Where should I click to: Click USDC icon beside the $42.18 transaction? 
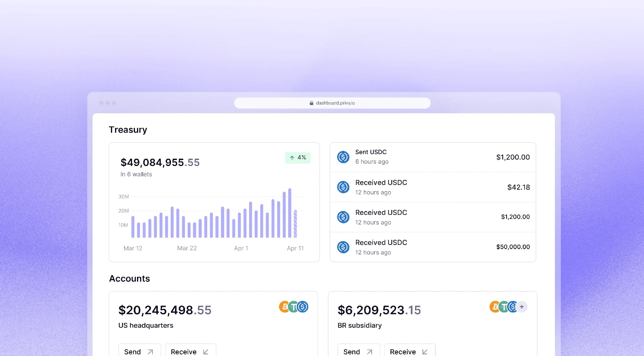(x=343, y=187)
